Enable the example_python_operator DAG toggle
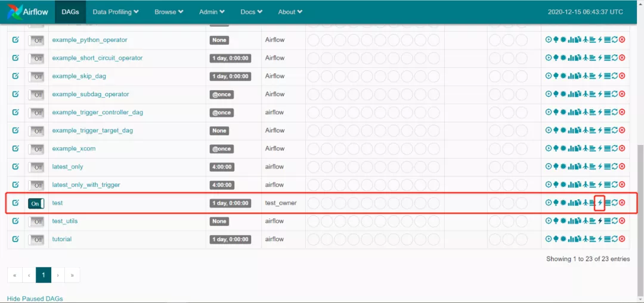644x303 pixels. (36, 41)
